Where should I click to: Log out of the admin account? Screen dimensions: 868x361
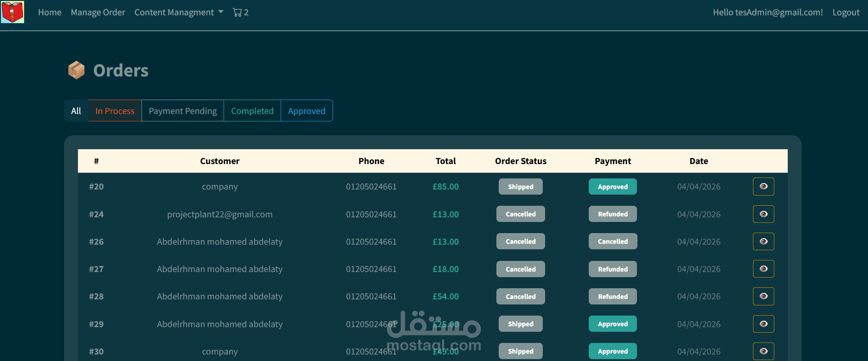click(846, 13)
